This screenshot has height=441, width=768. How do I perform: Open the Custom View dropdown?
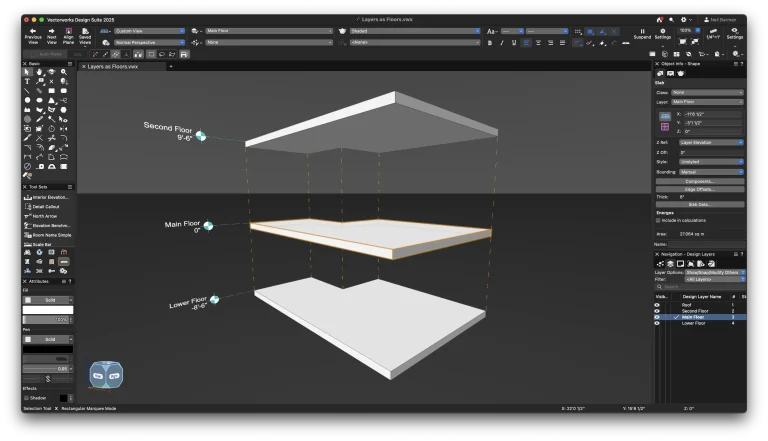[x=149, y=31]
